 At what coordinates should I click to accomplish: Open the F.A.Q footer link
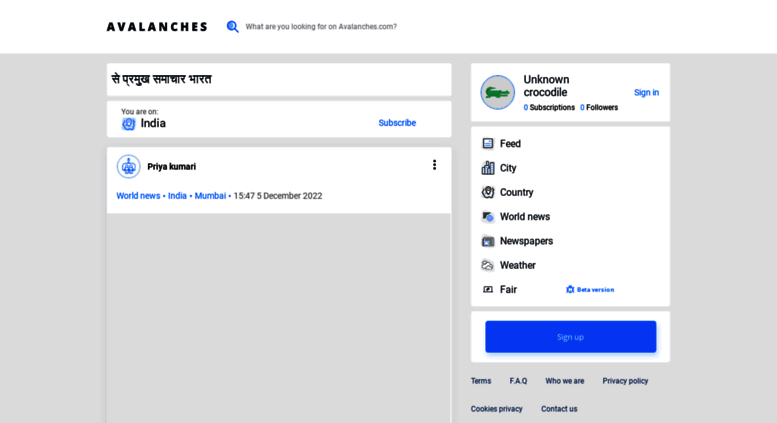pos(518,381)
